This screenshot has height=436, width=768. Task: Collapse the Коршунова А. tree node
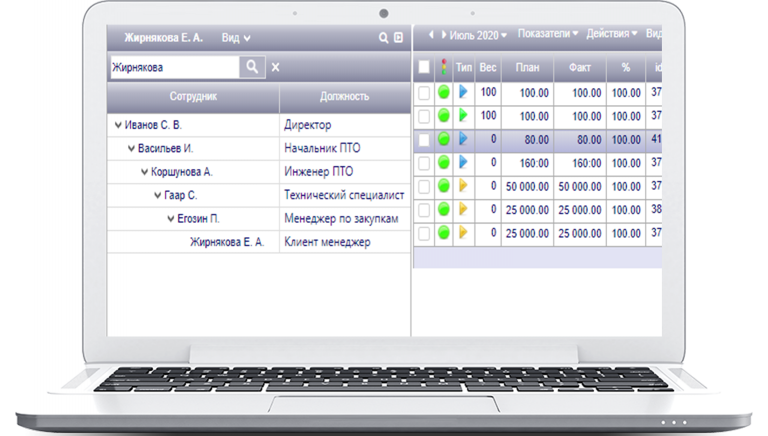[144, 172]
